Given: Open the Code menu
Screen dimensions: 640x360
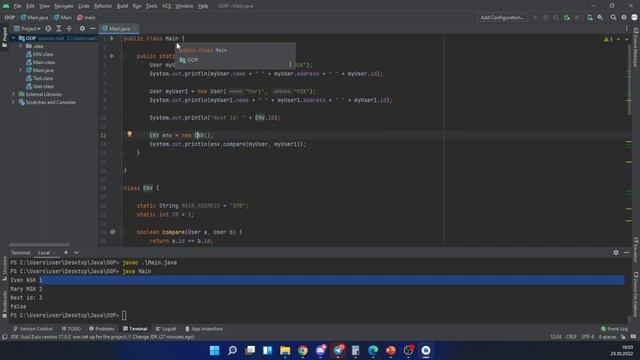Looking at the screenshot, I should [84, 6].
